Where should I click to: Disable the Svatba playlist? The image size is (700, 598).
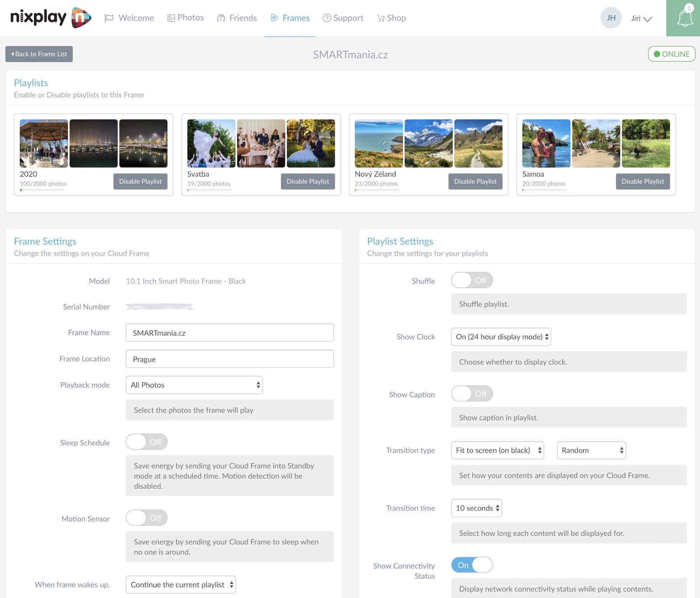308,181
